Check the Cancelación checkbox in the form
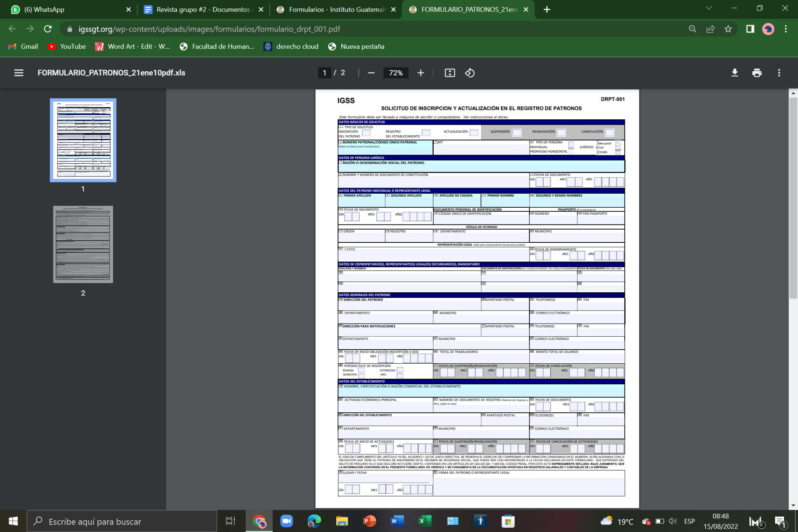Image resolution: width=798 pixels, height=532 pixels. pos(609,133)
